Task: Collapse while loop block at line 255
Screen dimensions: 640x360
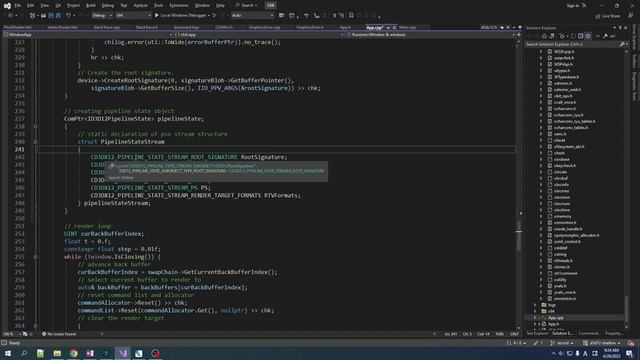Action: point(36,257)
